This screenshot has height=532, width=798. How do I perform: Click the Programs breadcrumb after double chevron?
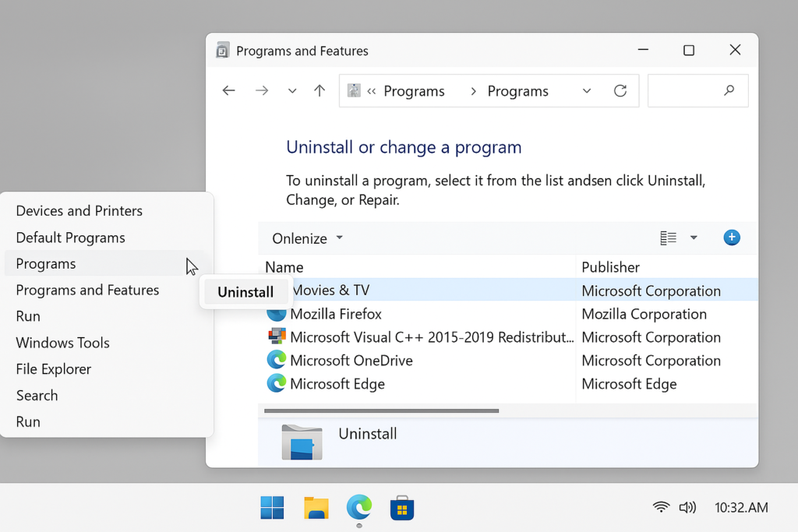[414, 91]
